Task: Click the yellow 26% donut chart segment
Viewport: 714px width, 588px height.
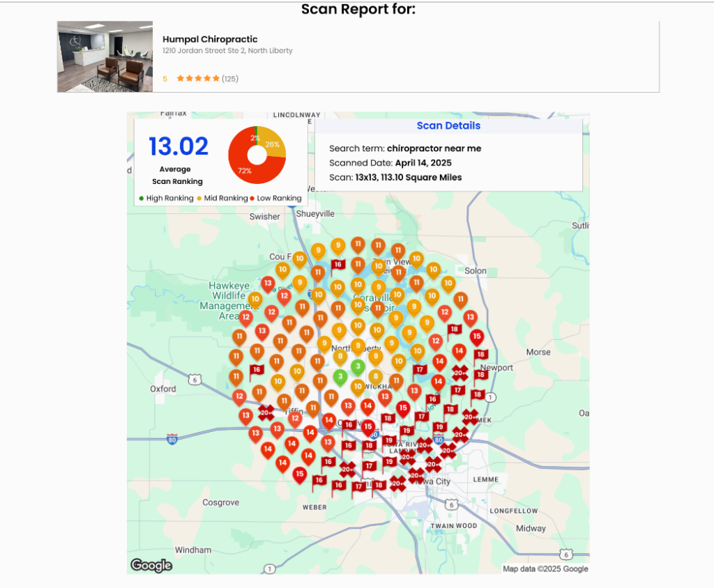Action: (273, 144)
